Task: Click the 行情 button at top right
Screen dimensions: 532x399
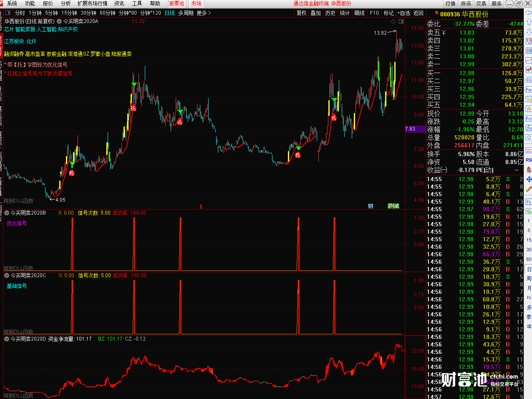Action: [x=451, y=3]
